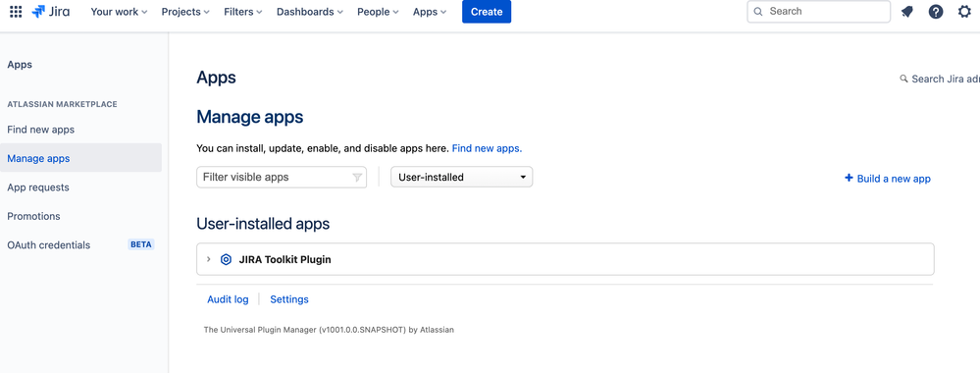The height and width of the screenshot is (373, 980).
Task: Click the filter funnel icon
Action: 357,177
